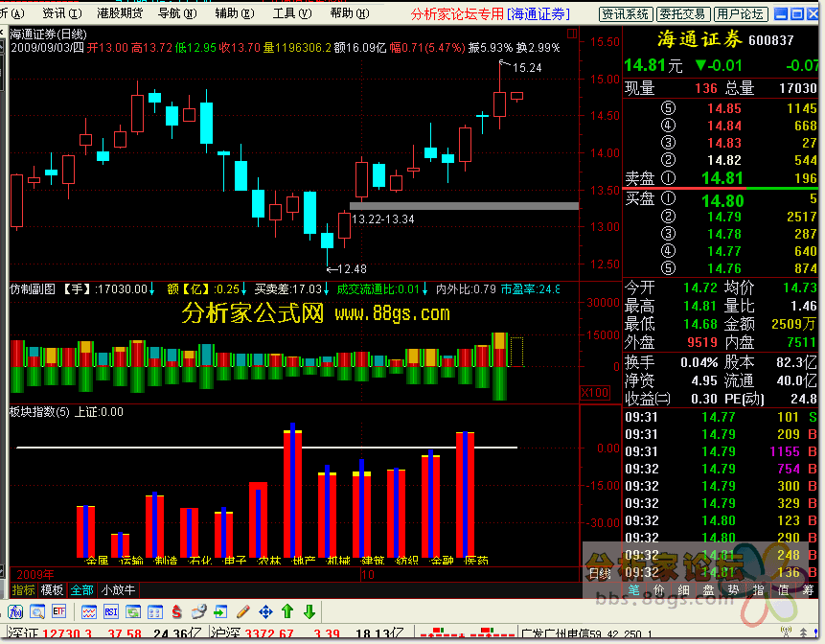Open the multi-window grid layout icon
825x644 pixels.
point(154,612)
